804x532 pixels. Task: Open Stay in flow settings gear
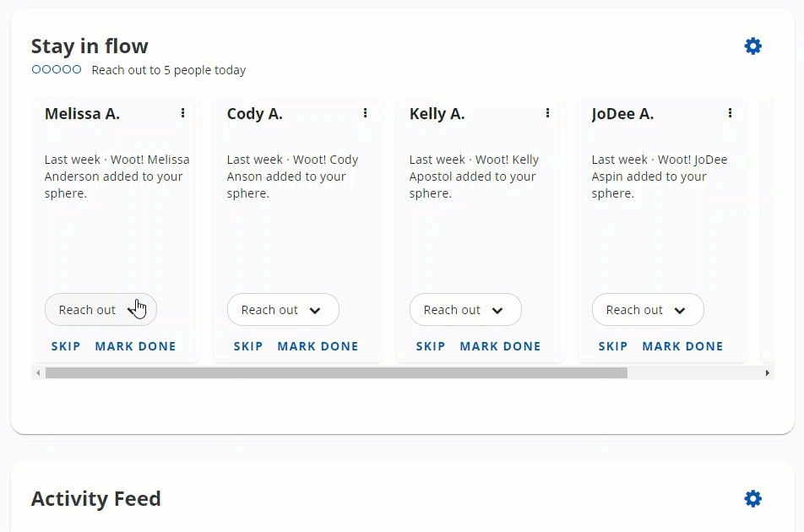752,46
